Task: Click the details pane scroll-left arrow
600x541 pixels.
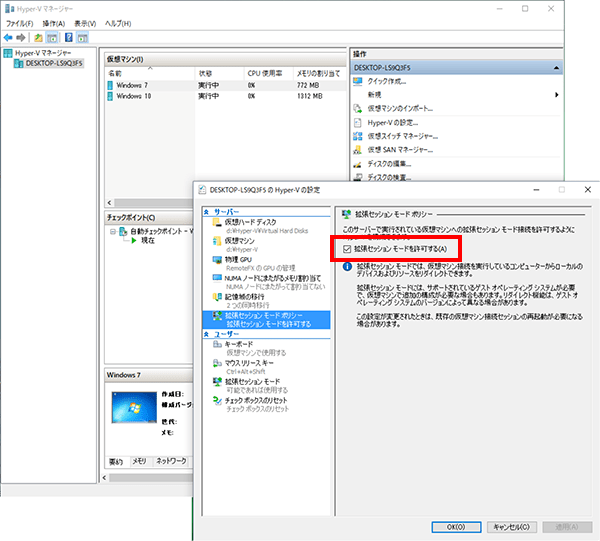Action: (x=105, y=477)
